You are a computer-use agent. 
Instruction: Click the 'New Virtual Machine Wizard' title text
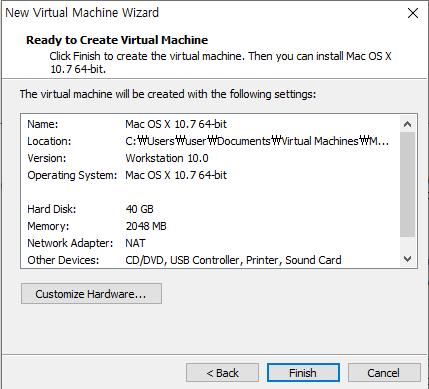click(x=82, y=13)
